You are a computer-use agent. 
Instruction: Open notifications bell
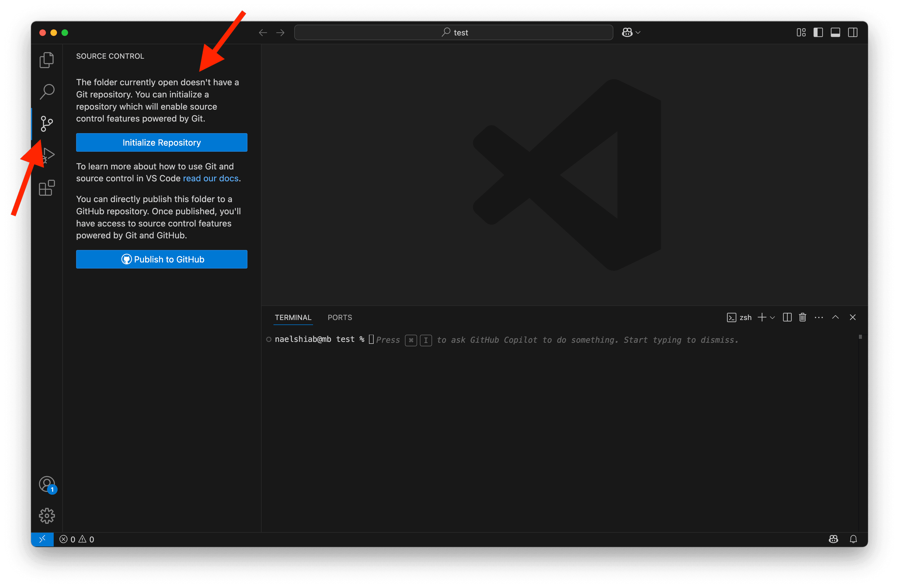tap(853, 539)
